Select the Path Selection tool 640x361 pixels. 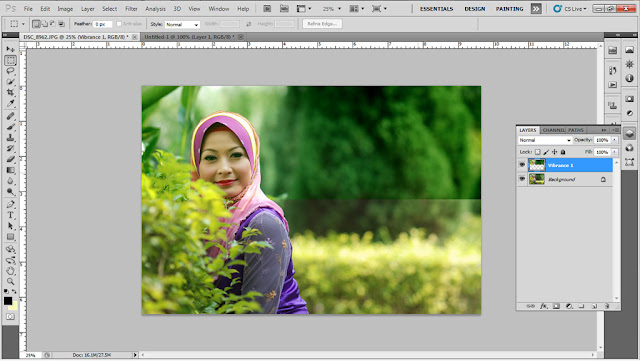click(x=11, y=226)
